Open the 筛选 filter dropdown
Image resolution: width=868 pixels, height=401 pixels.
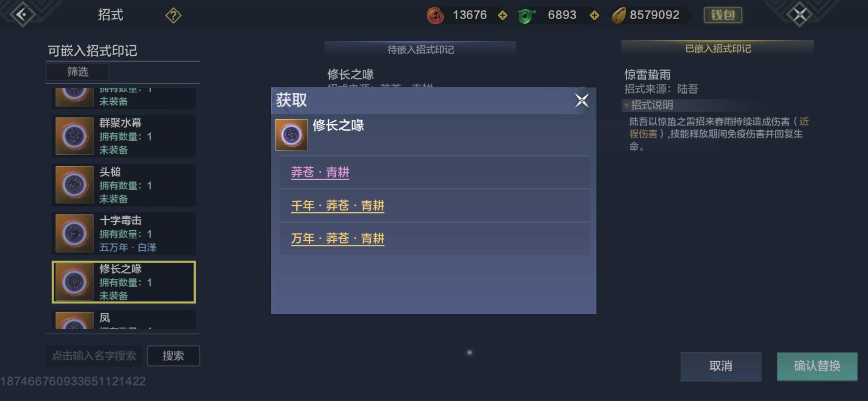tap(78, 72)
